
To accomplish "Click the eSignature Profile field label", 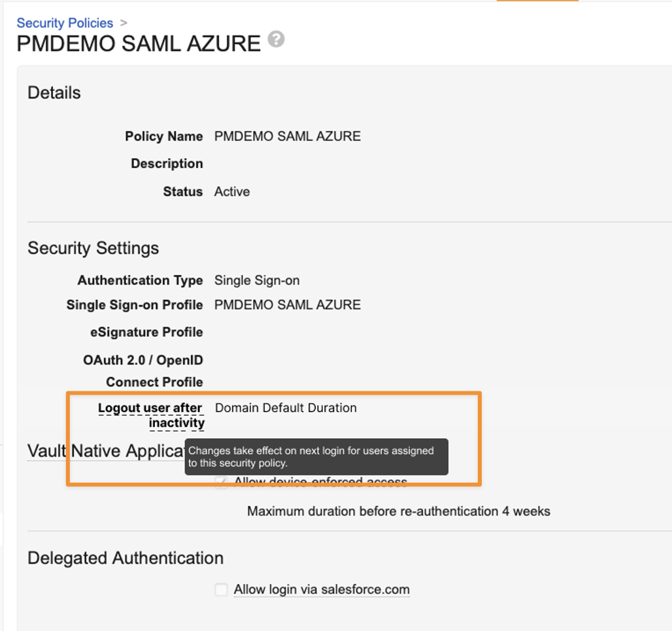I will pyautogui.click(x=146, y=332).
